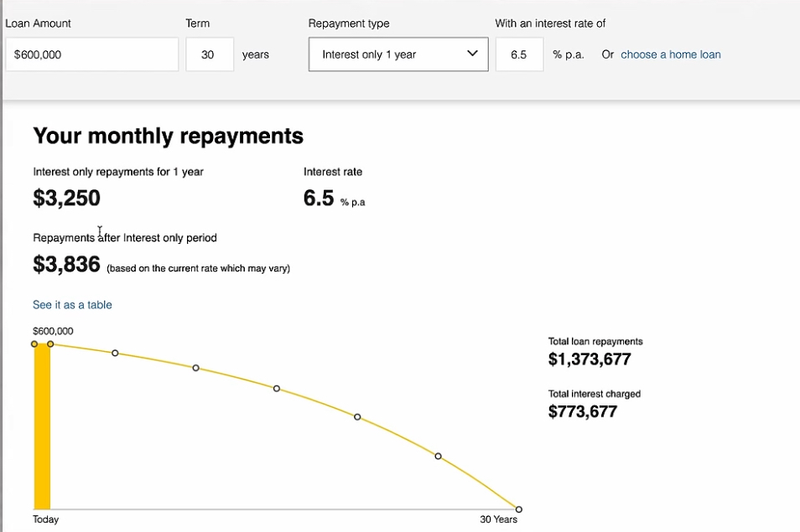This screenshot has width=800, height=532.
Task: Click 'See it as a table' link
Action: pos(72,305)
